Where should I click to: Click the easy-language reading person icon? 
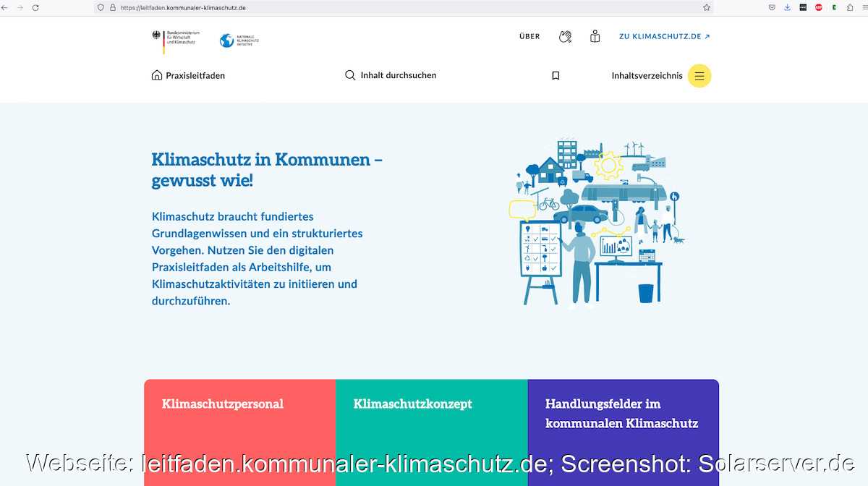tap(595, 36)
